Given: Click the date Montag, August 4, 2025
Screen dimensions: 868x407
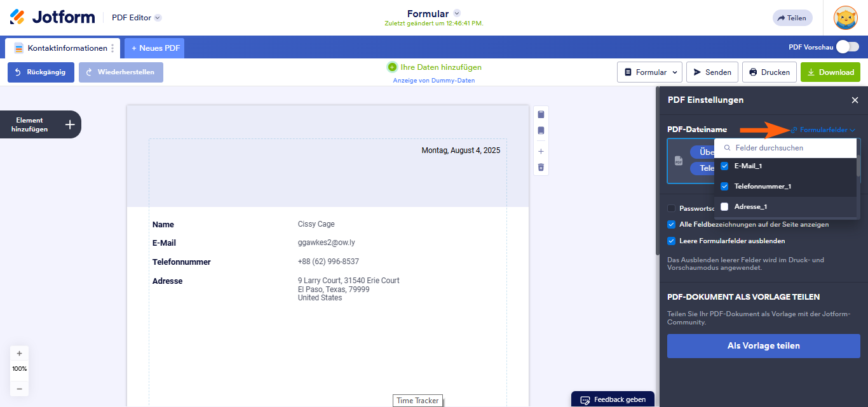Looking at the screenshot, I should (461, 150).
